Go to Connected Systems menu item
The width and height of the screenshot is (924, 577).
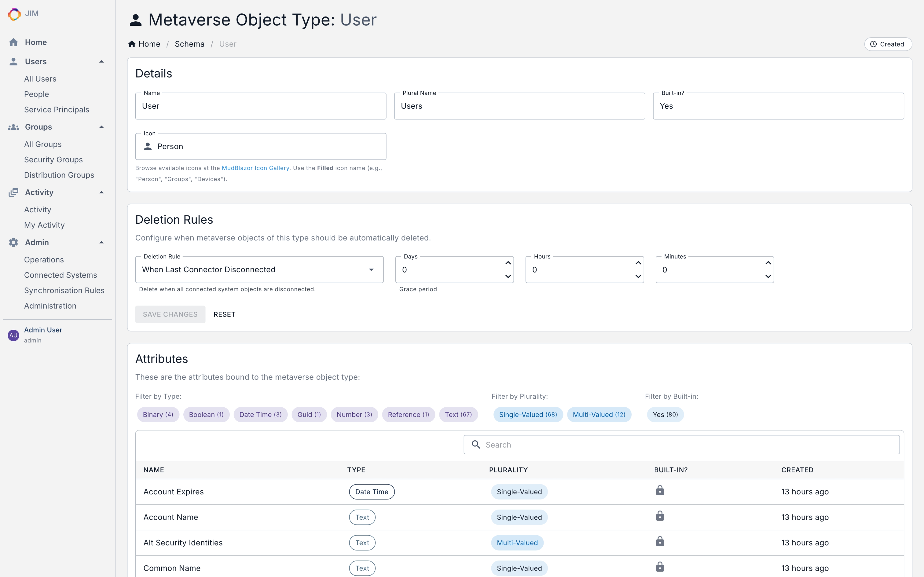(x=60, y=275)
